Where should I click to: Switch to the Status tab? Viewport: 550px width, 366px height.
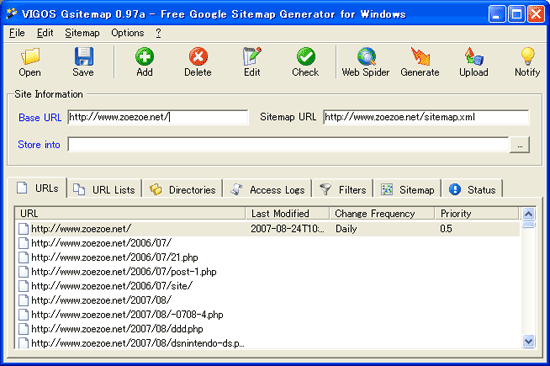point(472,190)
